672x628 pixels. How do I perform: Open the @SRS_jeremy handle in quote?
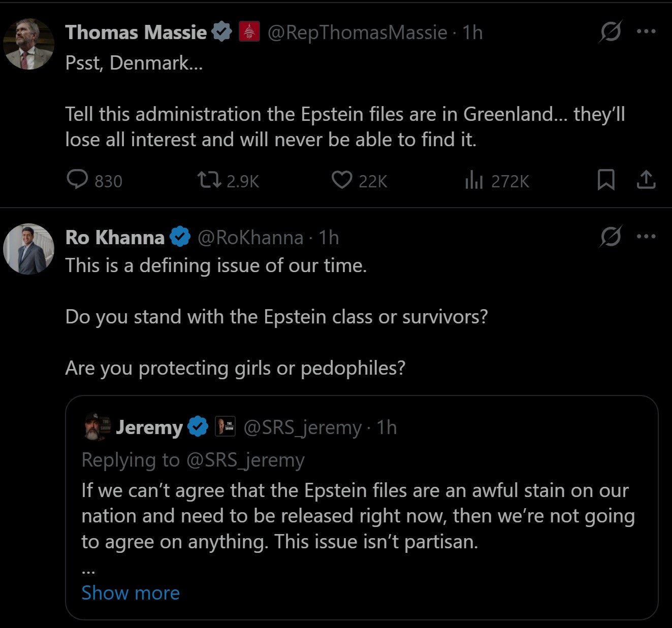[x=302, y=427]
